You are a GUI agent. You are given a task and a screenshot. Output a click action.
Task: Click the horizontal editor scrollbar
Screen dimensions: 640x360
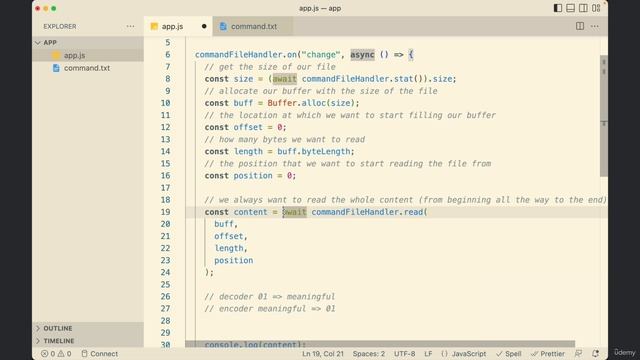click(380, 344)
